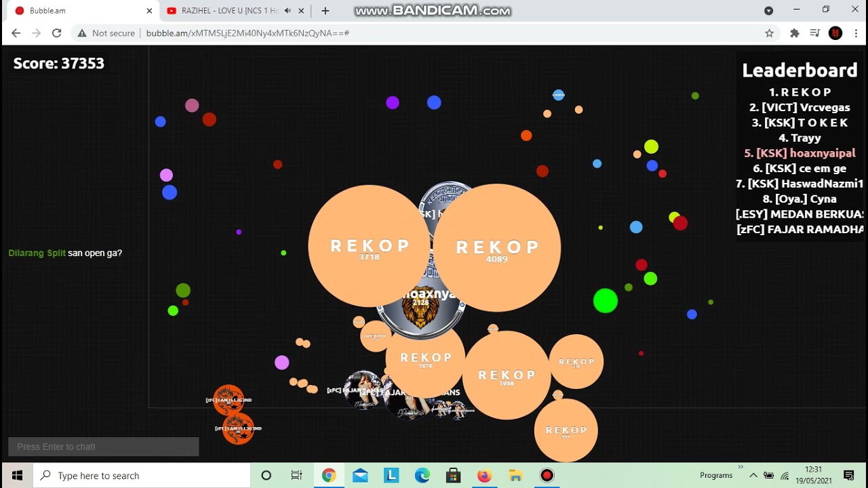Viewport: 868px width, 488px height.
Task: Click the bright green pellet near REKOP
Action: (x=606, y=301)
